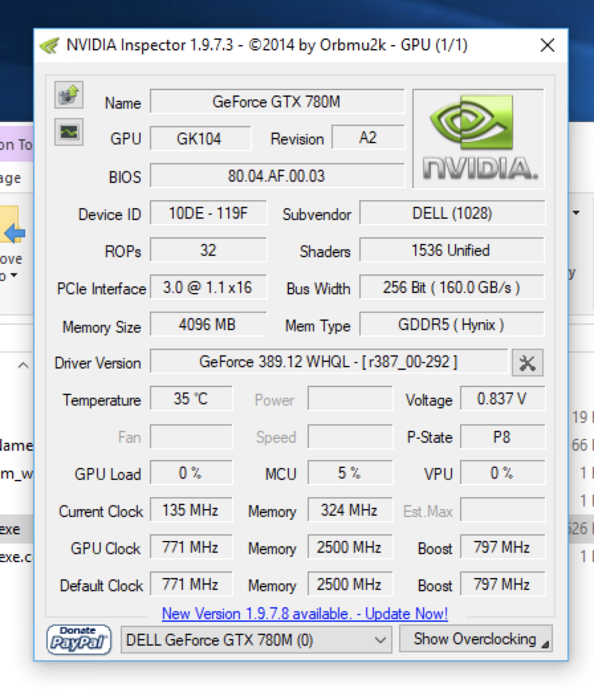Screen dimensions: 594x700
Task: Click the P-State P8 field
Action: pos(503,437)
